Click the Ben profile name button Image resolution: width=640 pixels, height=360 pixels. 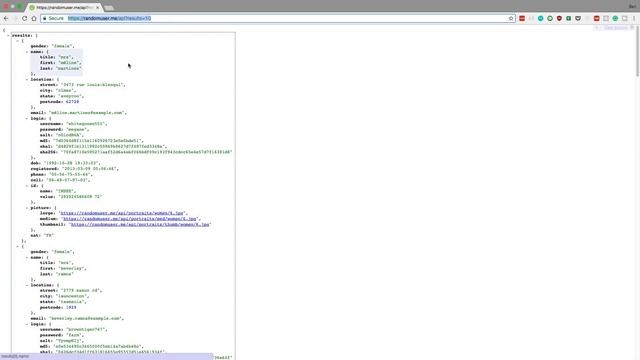pyautogui.click(x=633, y=6)
